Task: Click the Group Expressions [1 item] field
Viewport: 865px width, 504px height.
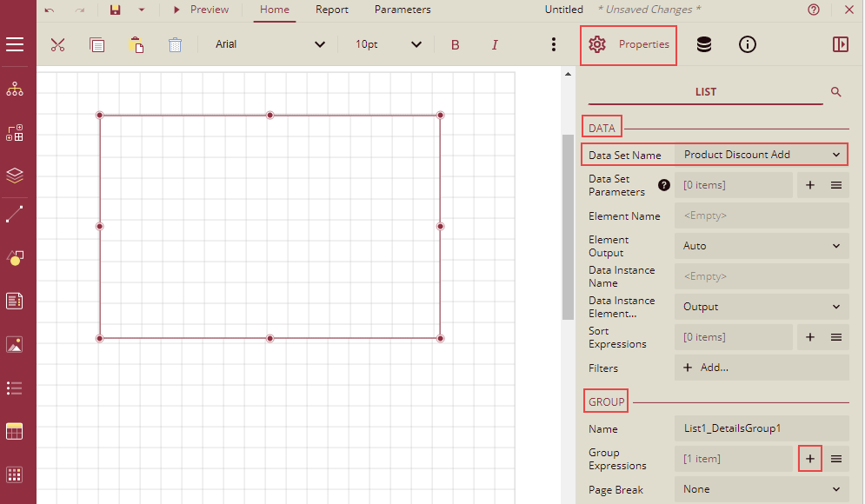Action: [734, 459]
